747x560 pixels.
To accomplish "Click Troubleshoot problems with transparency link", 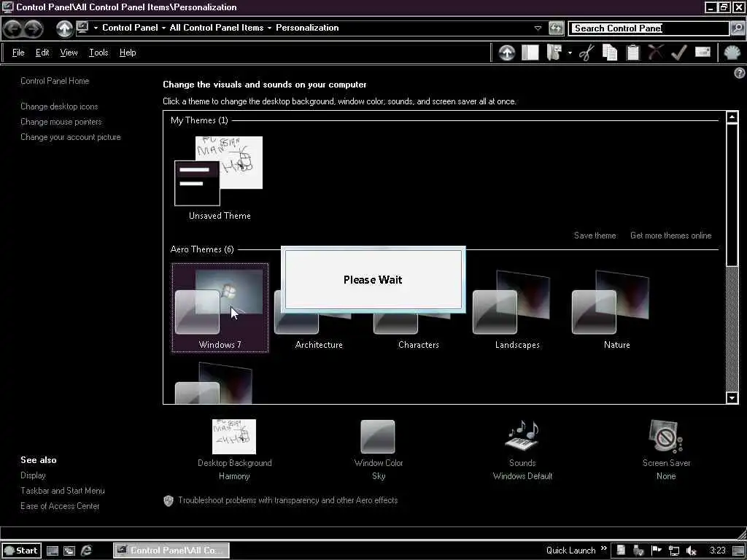I will pyautogui.click(x=287, y=500).
